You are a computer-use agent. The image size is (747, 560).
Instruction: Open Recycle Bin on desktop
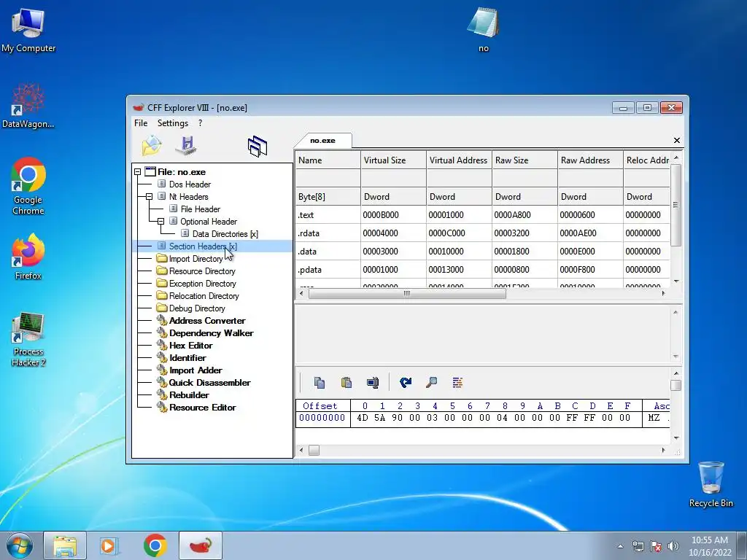tap(711, 484)
